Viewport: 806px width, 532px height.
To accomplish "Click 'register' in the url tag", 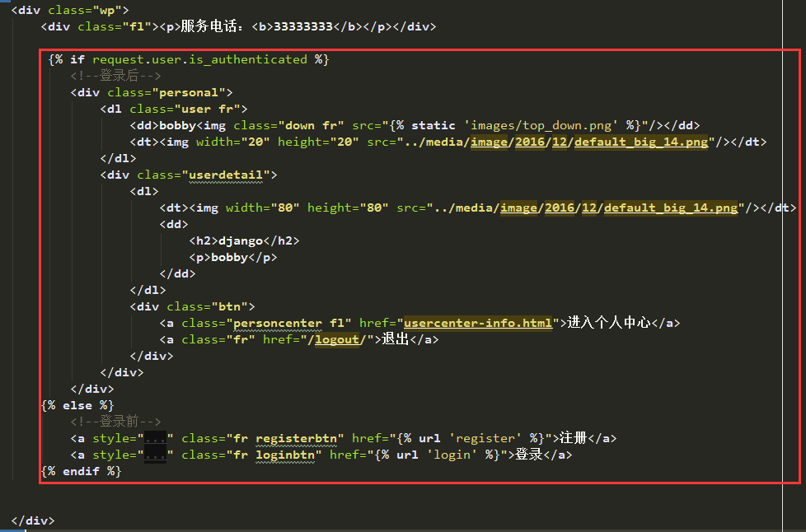I will [485, 439].
